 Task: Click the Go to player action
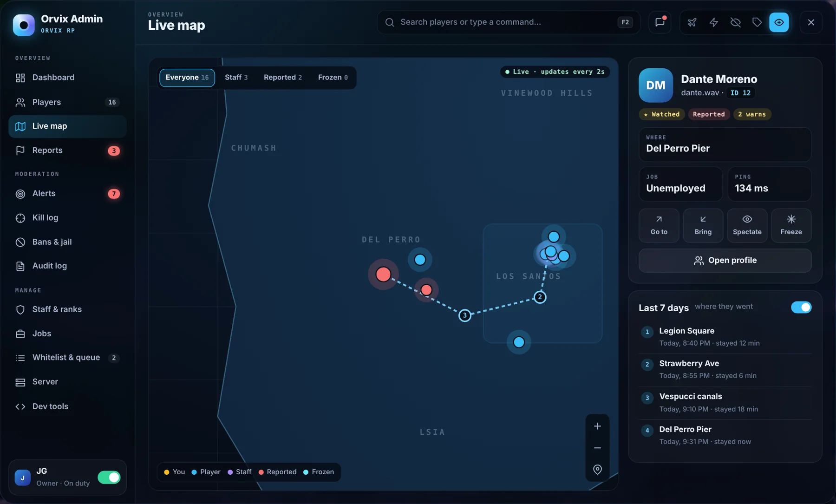(659, 225)
